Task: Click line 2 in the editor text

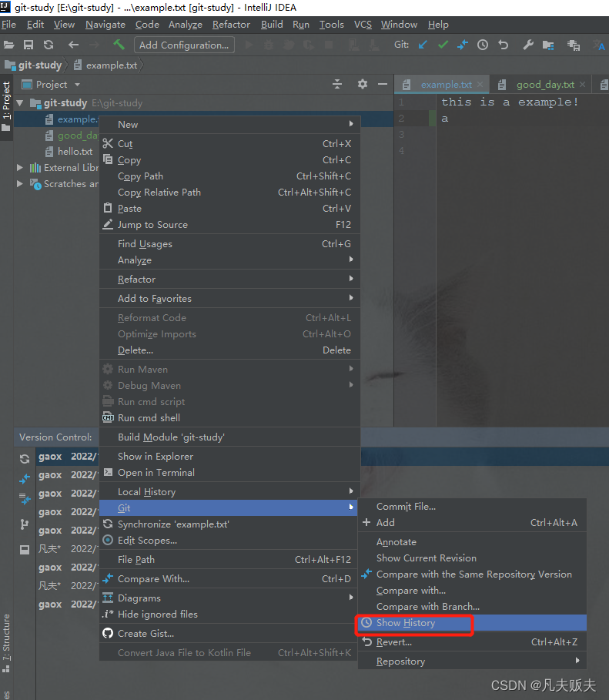Action: click(x=445, y=119)
